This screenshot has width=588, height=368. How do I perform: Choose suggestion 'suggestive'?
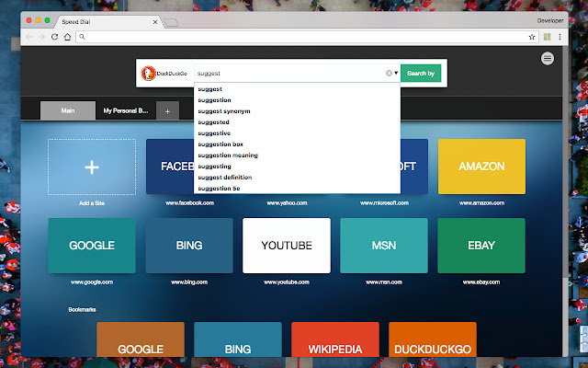[297, 132]
